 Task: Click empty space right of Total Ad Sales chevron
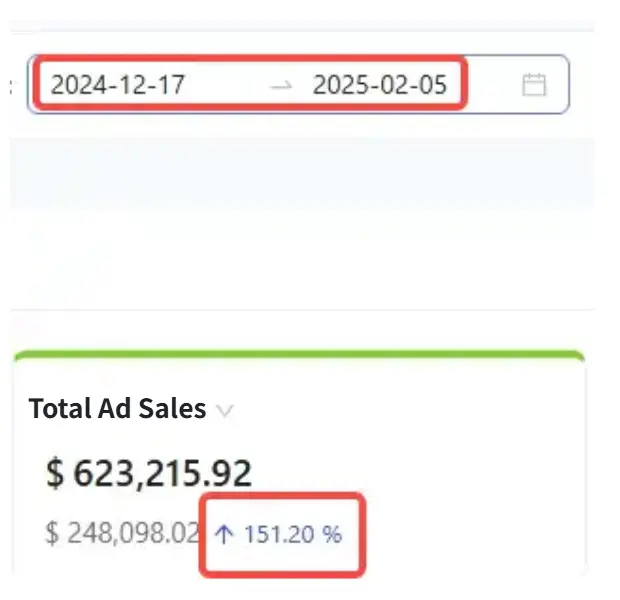tap(400, 410)
